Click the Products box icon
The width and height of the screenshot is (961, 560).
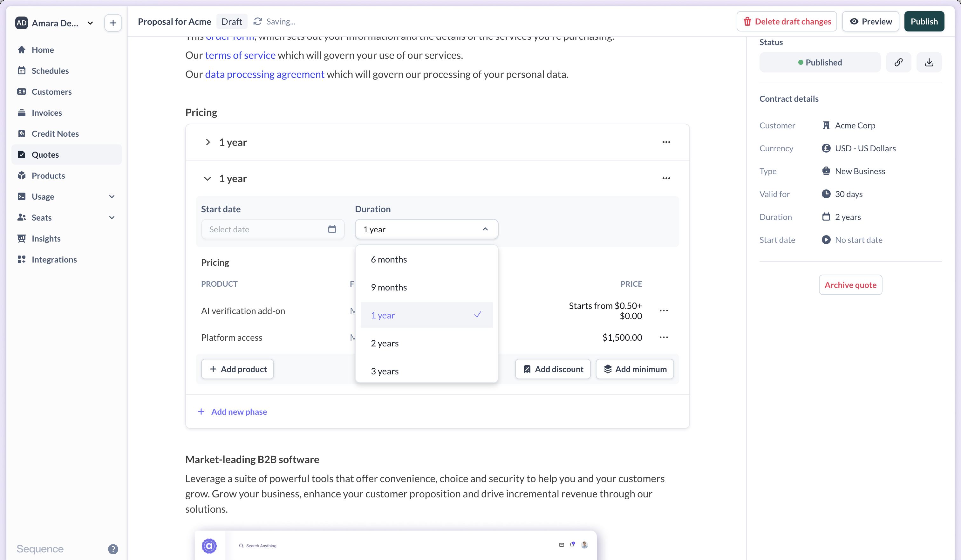point(22,175)
